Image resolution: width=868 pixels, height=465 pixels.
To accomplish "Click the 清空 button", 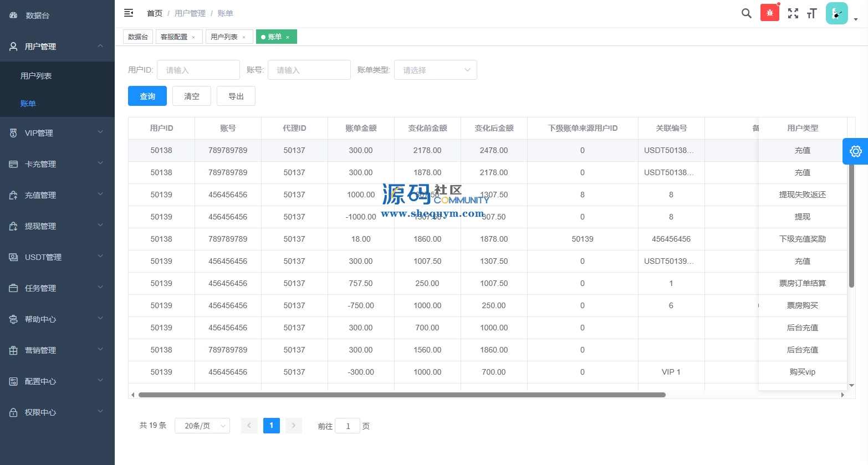I will (191, 96).
